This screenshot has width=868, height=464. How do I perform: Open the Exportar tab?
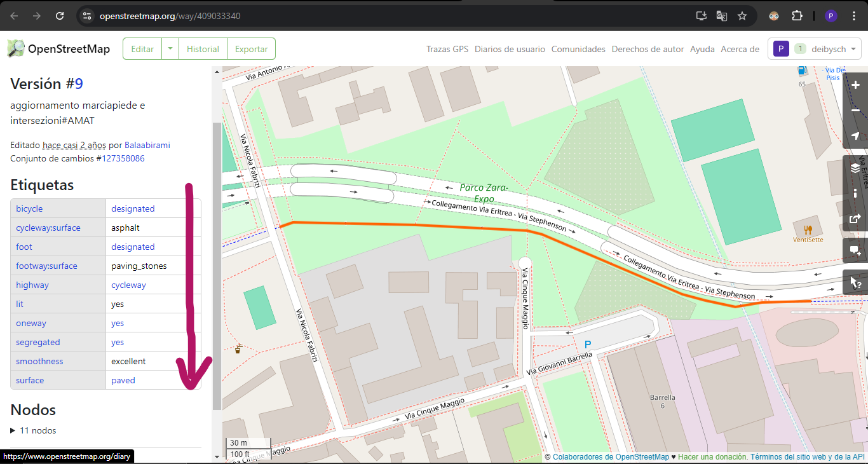click(252, 49)
